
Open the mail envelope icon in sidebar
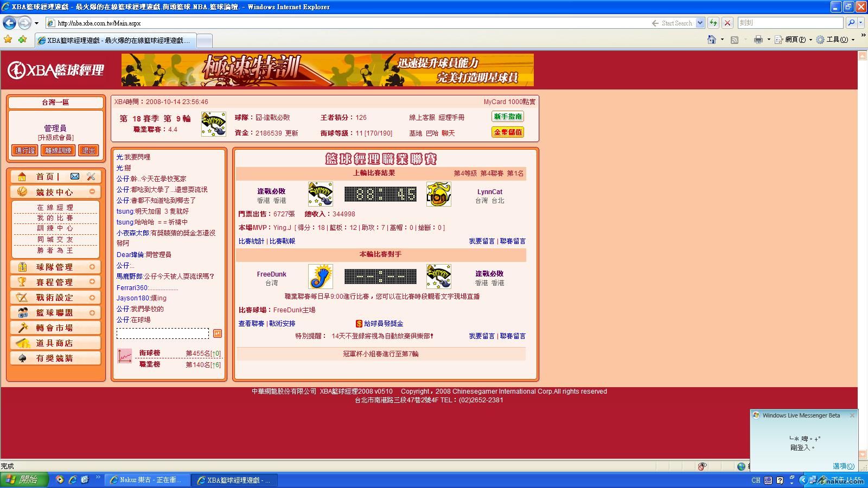click(75, 176)
